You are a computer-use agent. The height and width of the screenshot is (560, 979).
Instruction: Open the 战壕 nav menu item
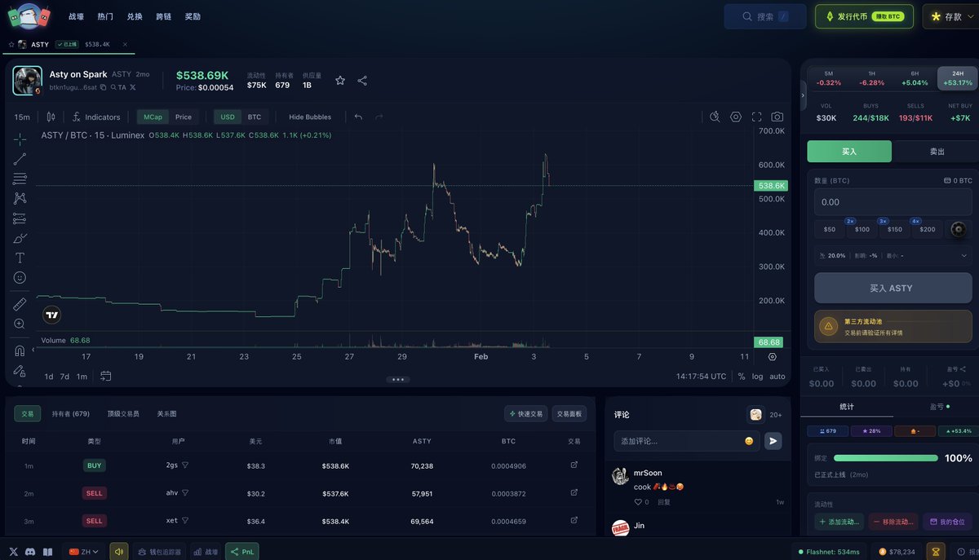[x=76, y=16]
